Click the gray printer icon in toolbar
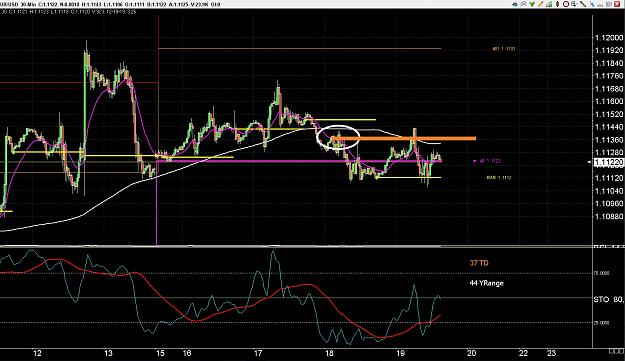Screen dimensions: 625x361 (600, 4)
